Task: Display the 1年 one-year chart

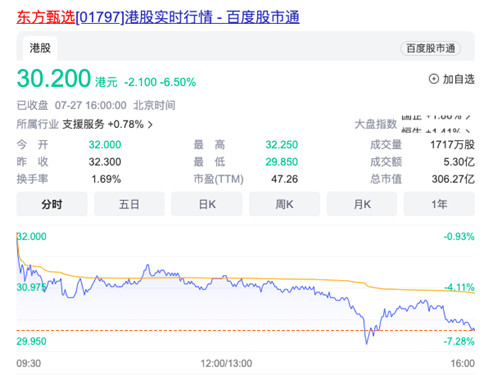Action: [x=439, y=204]
